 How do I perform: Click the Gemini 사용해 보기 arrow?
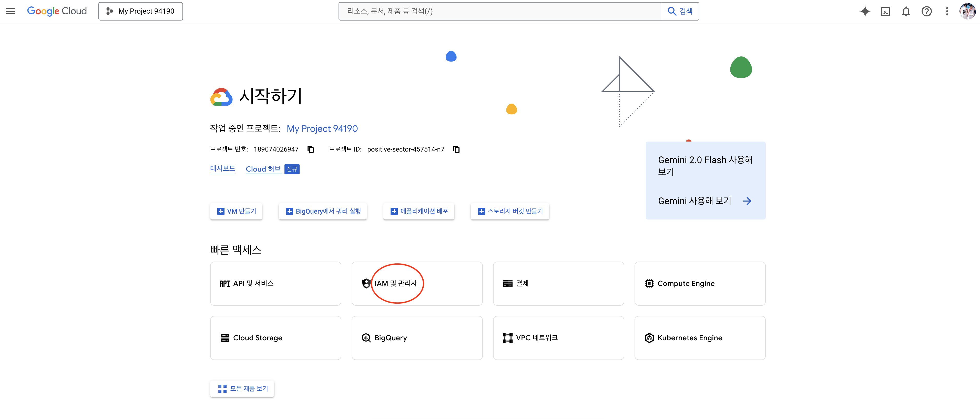point(747,201)
